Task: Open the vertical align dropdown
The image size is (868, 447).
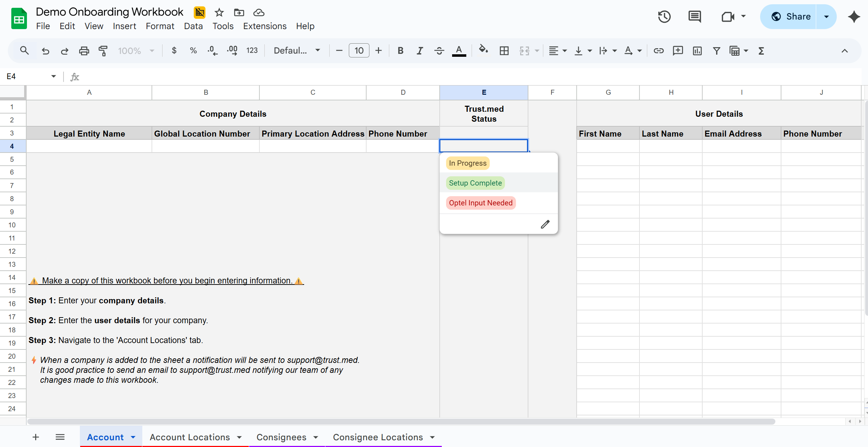Action: [583, 51]
